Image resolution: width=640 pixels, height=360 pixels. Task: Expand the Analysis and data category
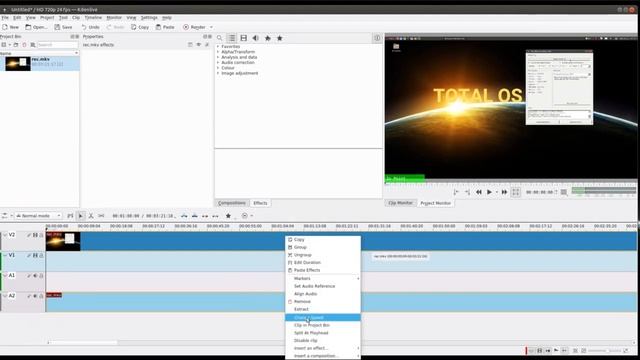pos(218,57)
